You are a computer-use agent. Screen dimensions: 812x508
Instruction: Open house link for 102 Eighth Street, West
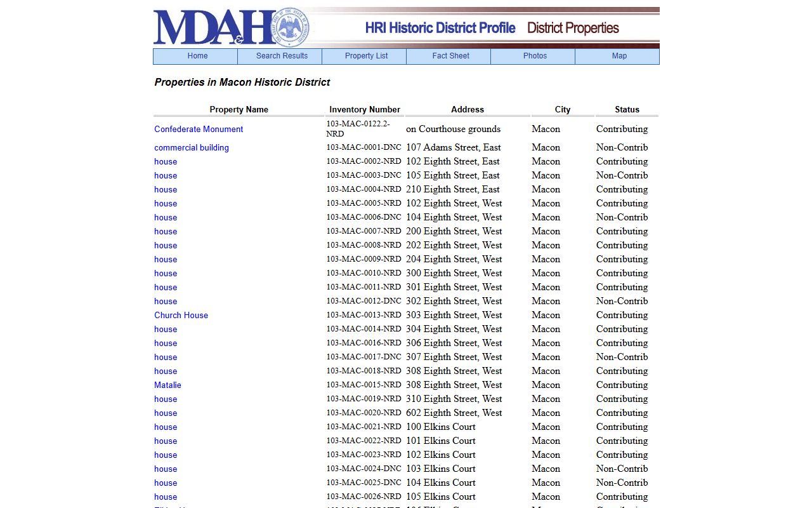(x=166, y=203)
